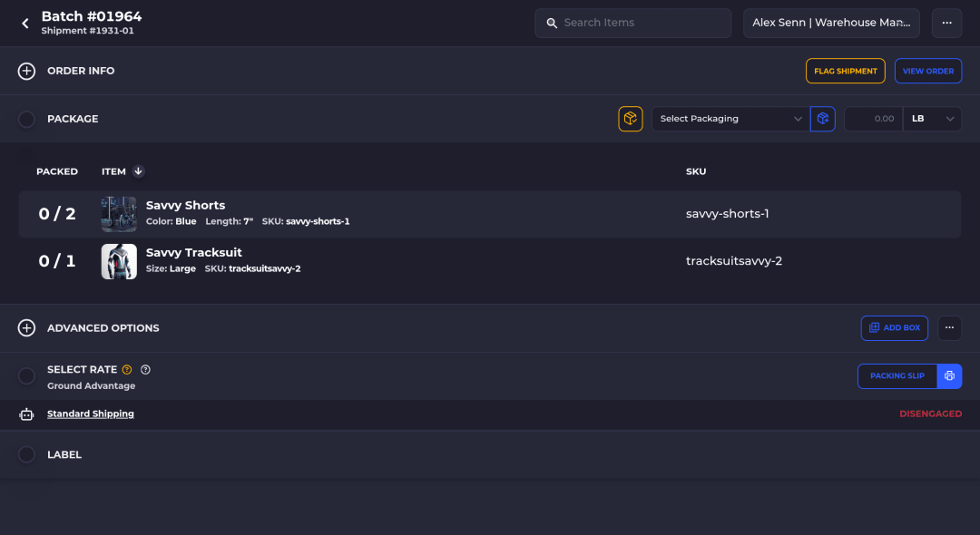980x535 pixels.
Task: Toggle the Select Rate status circle
Action: coord(26,375)
